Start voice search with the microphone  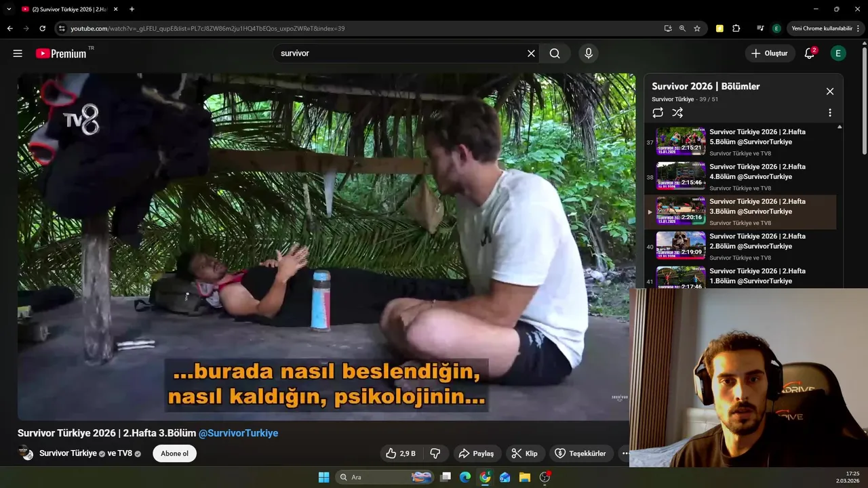[x=588, y=54]
